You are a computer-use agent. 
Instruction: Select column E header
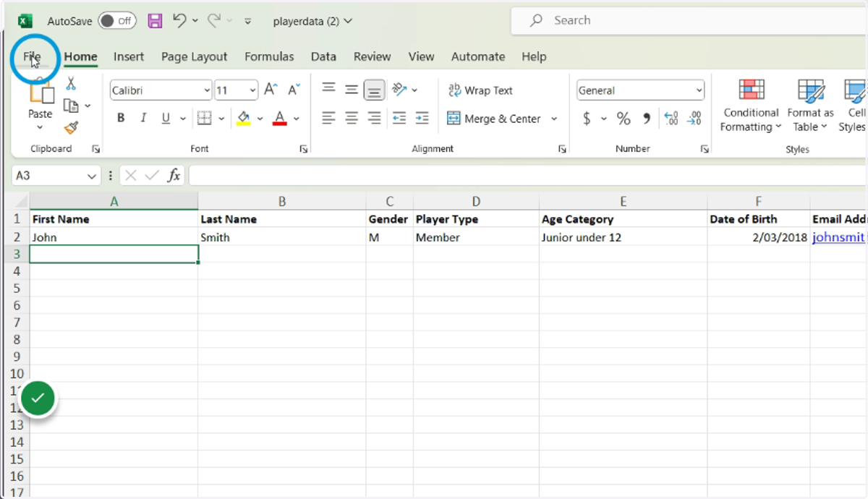(623, 202)
